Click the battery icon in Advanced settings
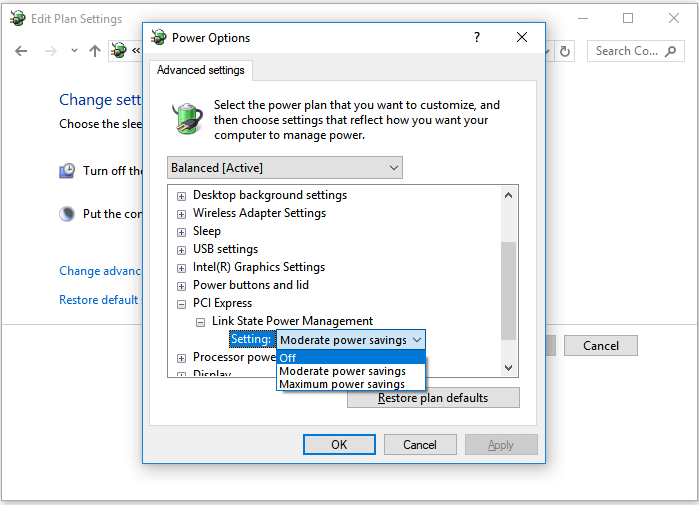Screen dimensions: 699x505 click(x=187, y=118)
